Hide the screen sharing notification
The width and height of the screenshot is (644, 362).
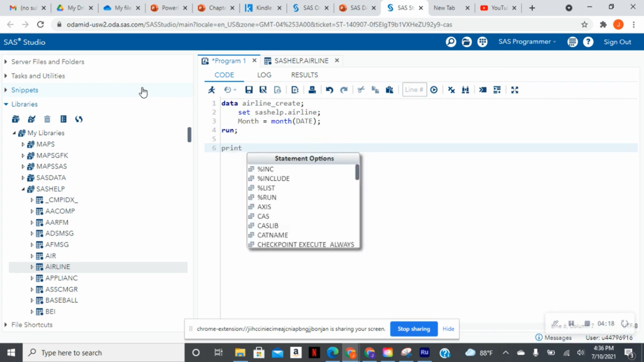[x=448, y=329]
